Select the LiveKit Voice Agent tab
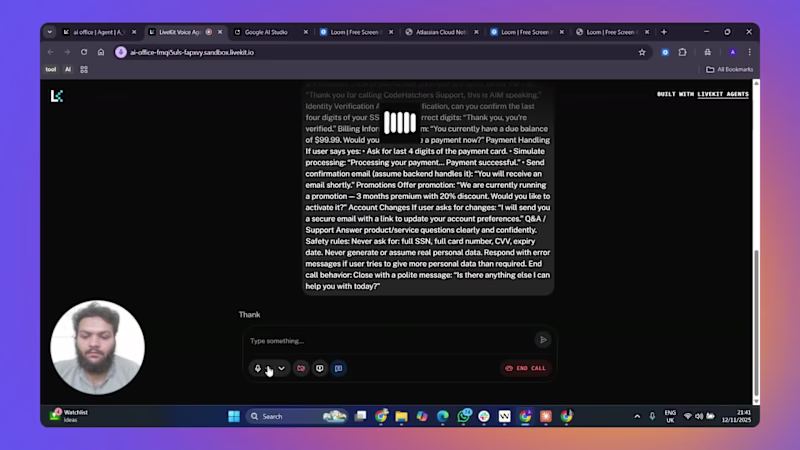The height and width of the screenshot is (450, 800). click(x=185, y=32)
